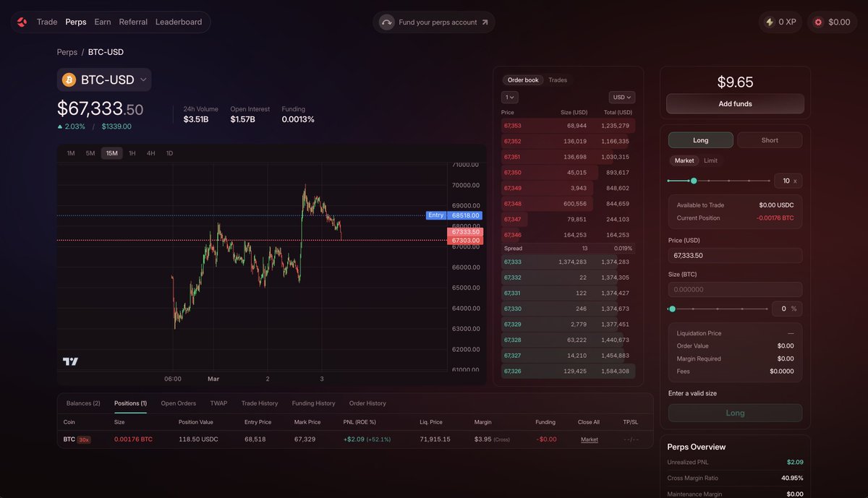The height and width of the screenshot is (498, 868).
Task: Switch order type to Market
Action: point(684,160)
